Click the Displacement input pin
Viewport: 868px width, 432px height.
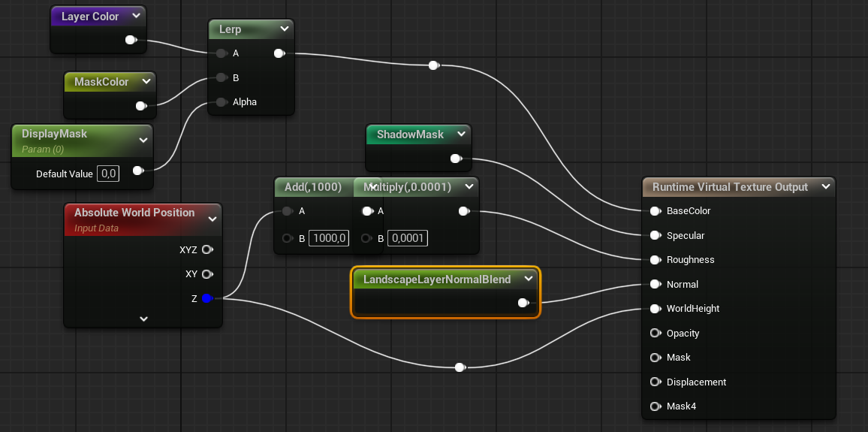click(x=655, y=382)
